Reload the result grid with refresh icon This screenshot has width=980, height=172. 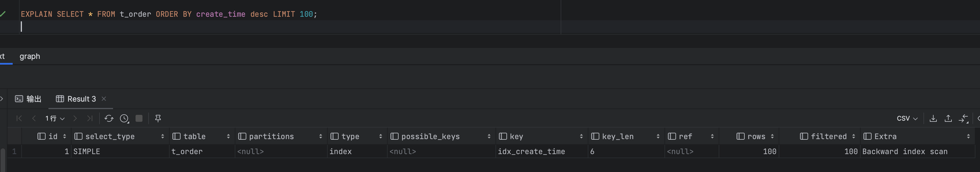pos(109,118)
